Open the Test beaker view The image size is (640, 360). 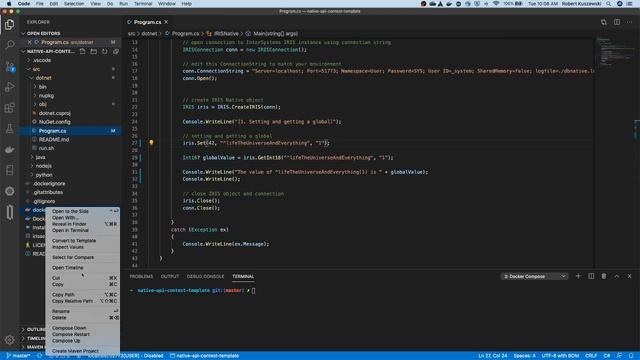9,129
